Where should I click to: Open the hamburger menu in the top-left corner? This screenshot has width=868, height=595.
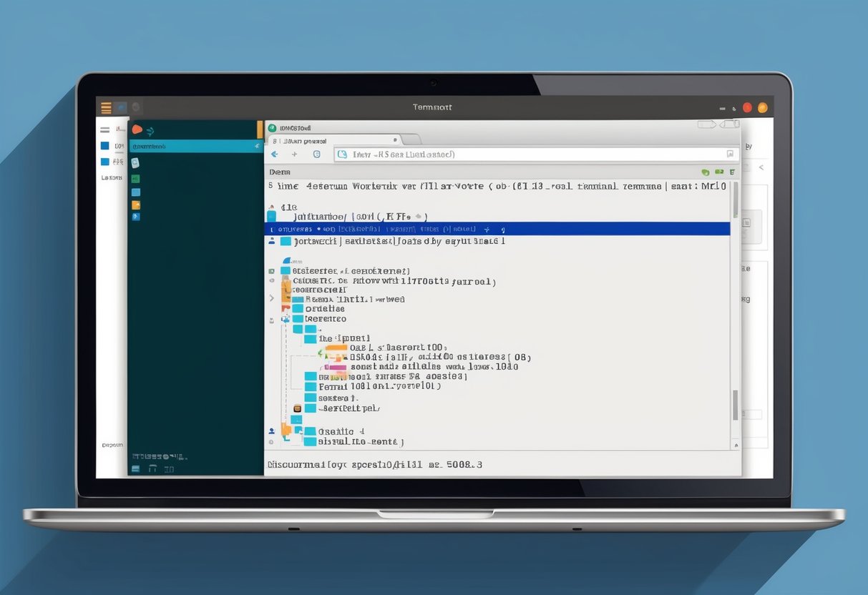(x=106, y=108)
